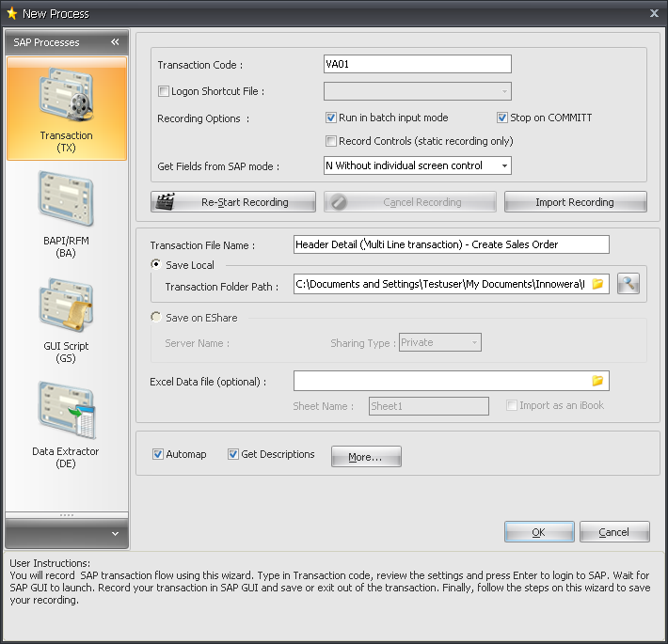Toggle the Stop on COMMITT checkbox
The height and width of the screenshot is (644, 668).
pos(502,118)
